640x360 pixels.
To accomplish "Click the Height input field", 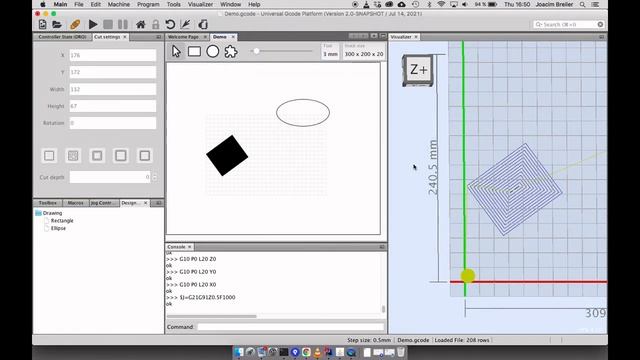I will coord(113,106).
